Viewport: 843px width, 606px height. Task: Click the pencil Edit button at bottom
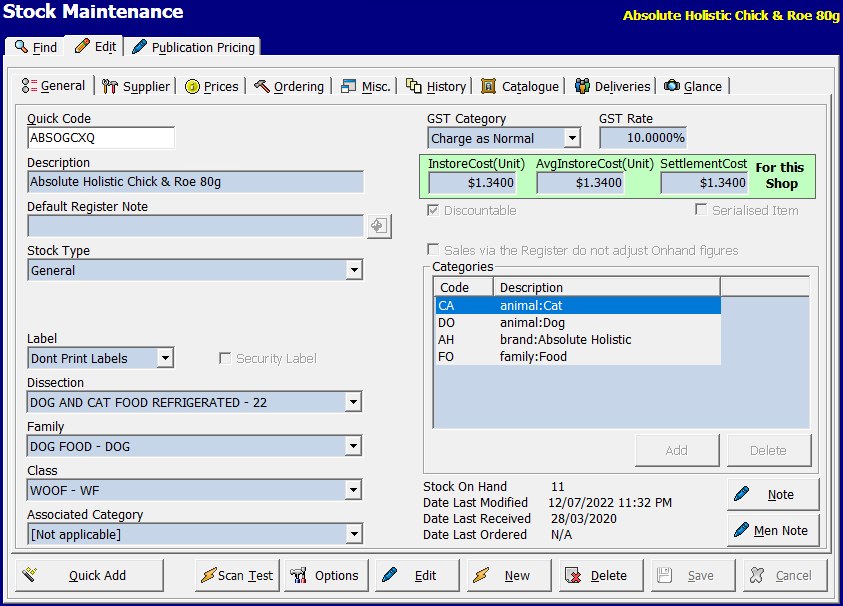click(x=416, y=575)
